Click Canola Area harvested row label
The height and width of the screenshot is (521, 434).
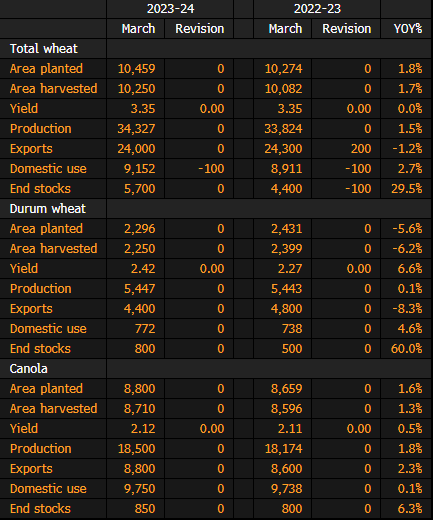pyautogui.click(x=54, y=409)
